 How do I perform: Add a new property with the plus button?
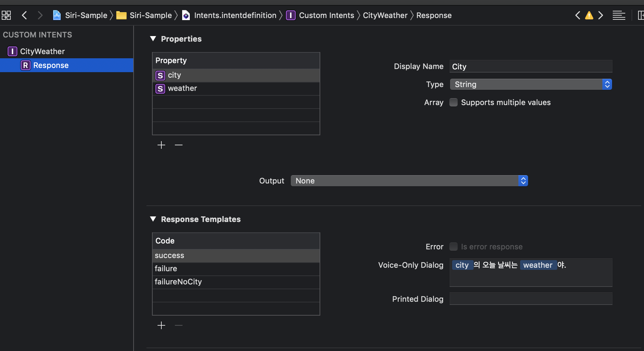(x=161, y=145)
